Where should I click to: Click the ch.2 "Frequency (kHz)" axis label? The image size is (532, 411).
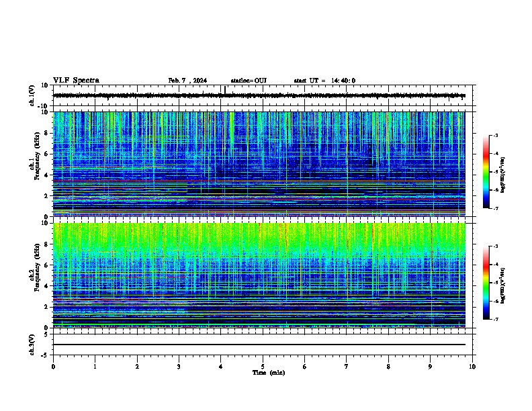tap(37, 267)
